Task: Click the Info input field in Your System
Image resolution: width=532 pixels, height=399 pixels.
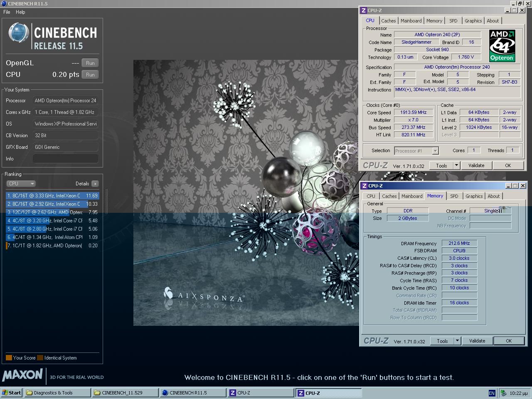Action: tap(66, 159)
